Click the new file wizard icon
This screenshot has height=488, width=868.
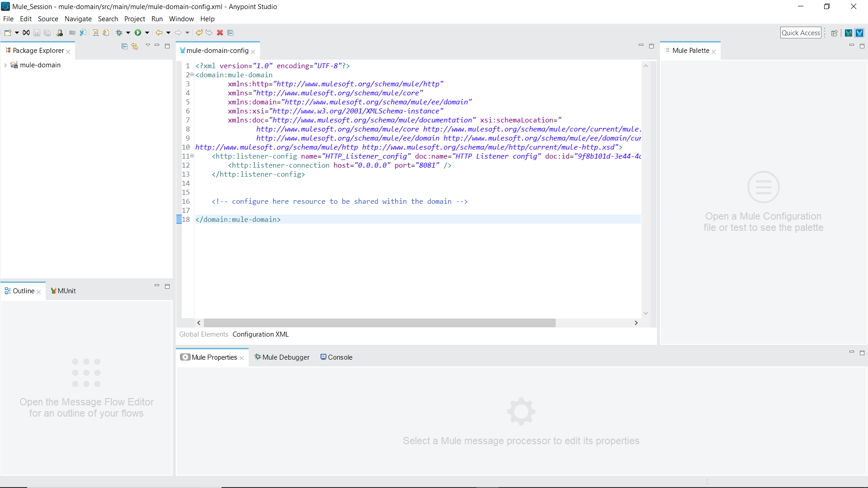(8, 33)
